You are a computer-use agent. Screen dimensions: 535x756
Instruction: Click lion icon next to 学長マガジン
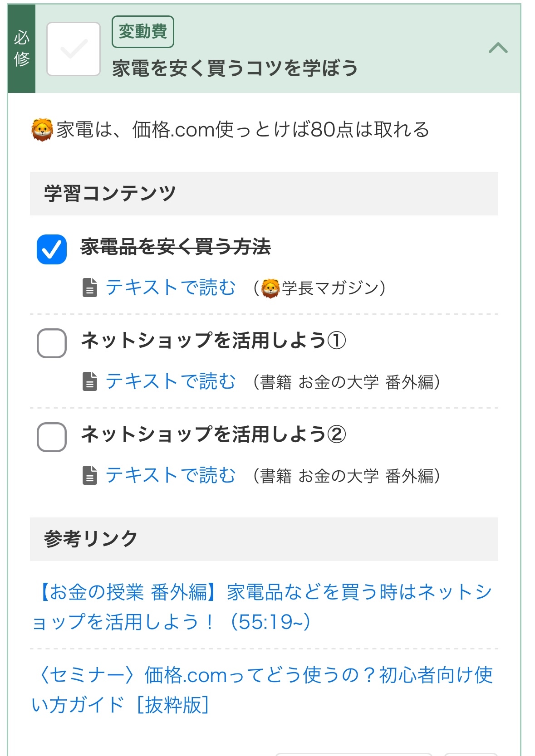coord(270,288)
